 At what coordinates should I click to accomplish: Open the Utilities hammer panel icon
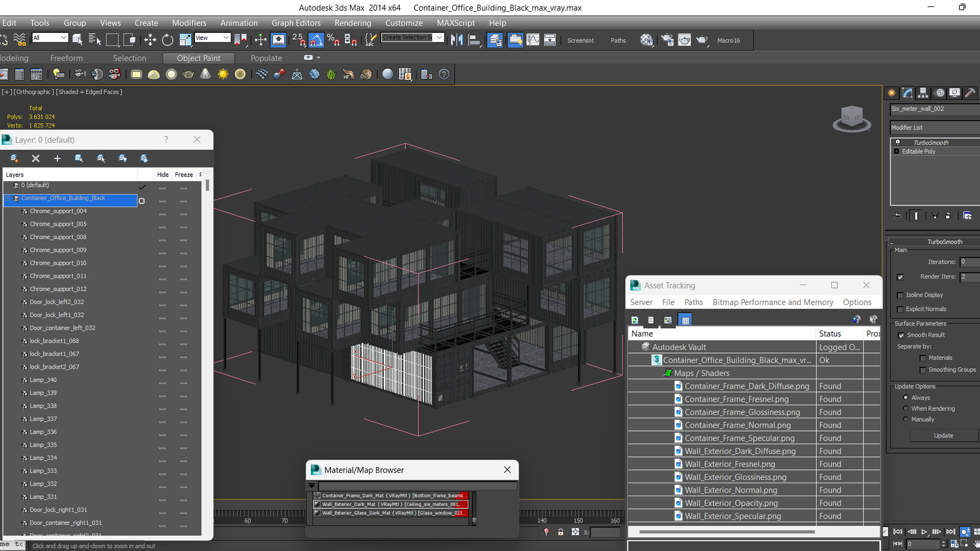pos(970,93)
